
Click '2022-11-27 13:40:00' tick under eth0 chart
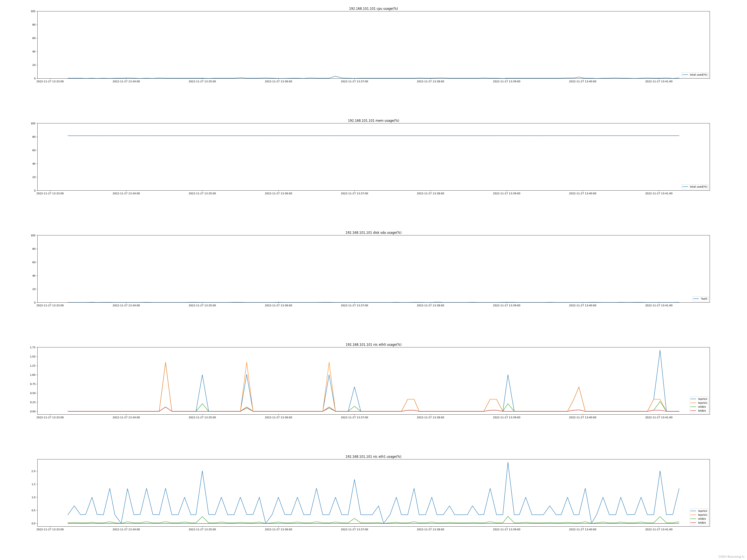[x=582, y=418]
